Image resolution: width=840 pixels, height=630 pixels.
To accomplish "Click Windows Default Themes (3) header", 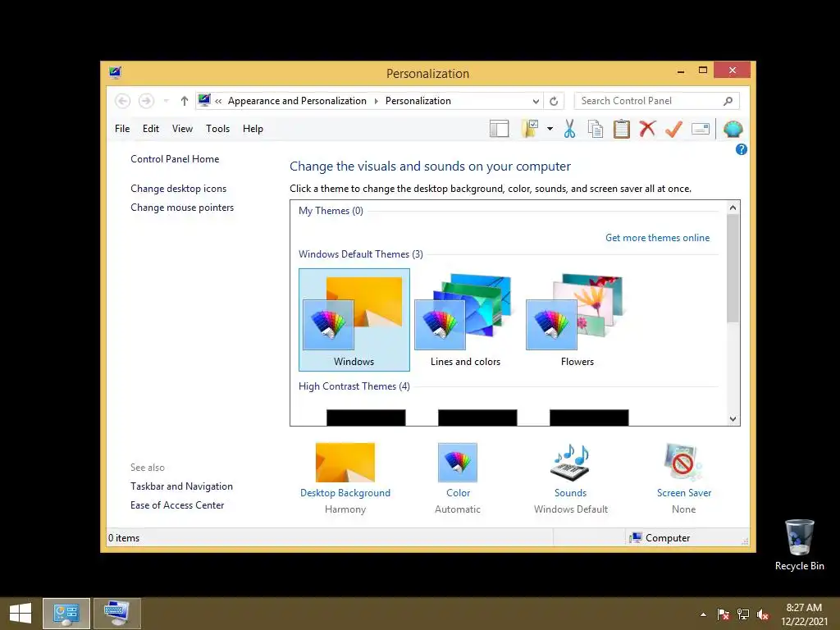I will (x=361, y=254).
